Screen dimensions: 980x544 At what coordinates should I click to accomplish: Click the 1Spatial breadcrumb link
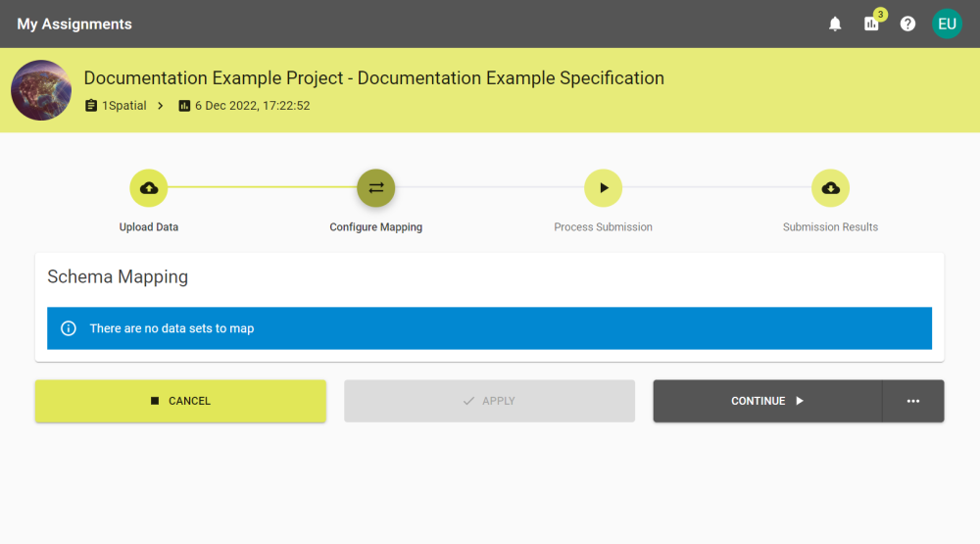click(123, 106)
